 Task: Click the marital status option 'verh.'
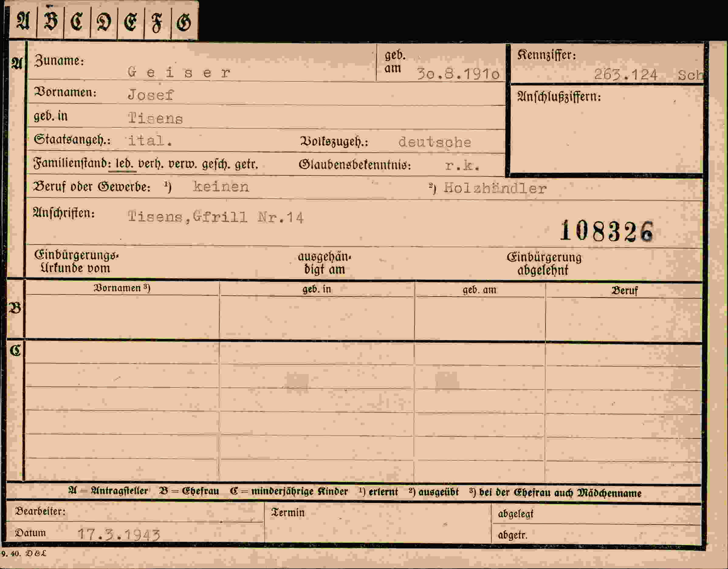(151, 164)
